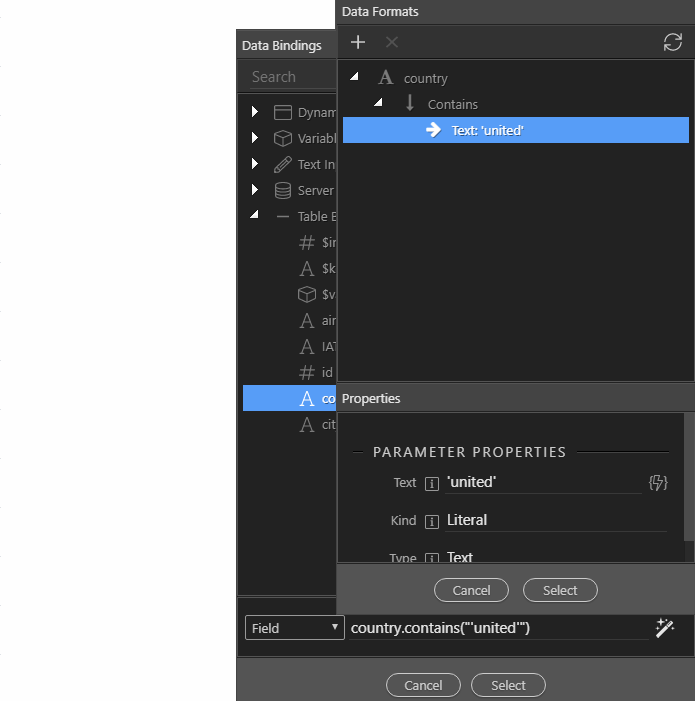Collapse the Contains formatter node
The height and width of the screenshot is (701, 695).
click(378, 103)
